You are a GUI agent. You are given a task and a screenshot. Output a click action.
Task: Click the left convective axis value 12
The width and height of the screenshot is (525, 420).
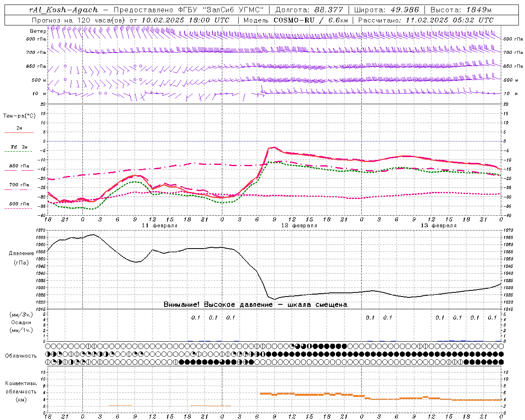(44, 372)
